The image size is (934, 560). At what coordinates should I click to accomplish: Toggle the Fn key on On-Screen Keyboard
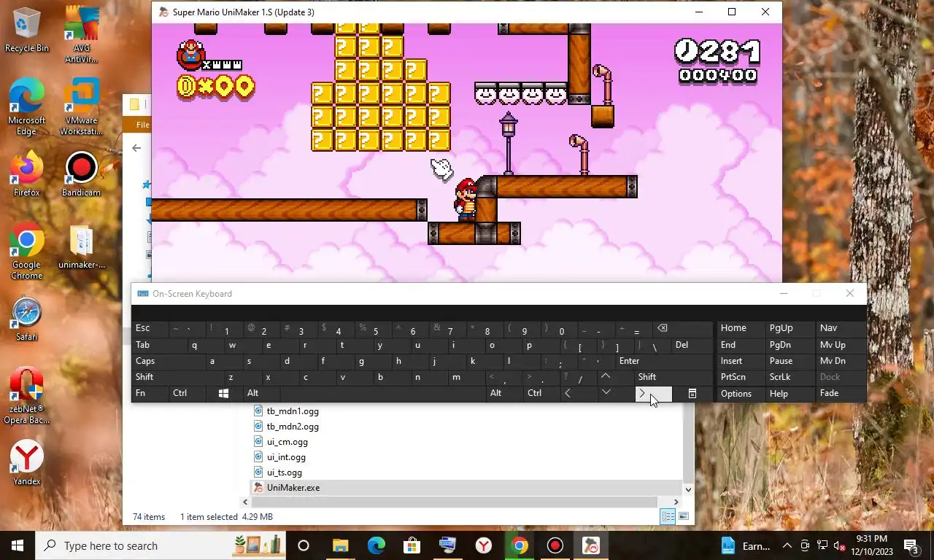tap(150, 393)
